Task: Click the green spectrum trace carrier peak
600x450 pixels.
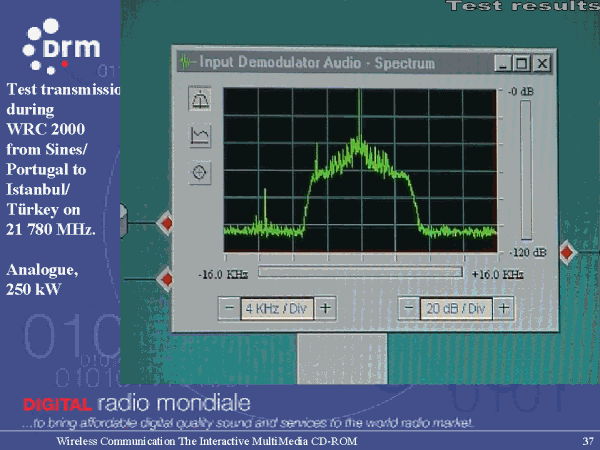Action: tap(360, 115)
